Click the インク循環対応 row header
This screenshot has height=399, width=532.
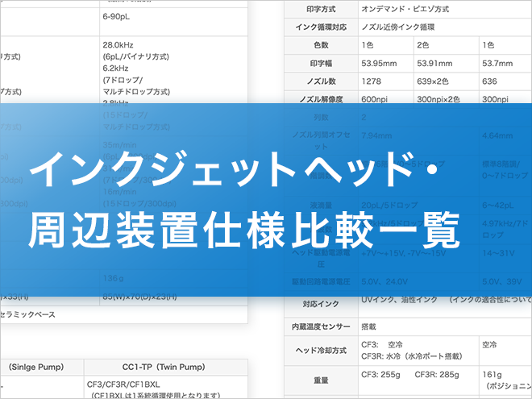pyautogui.click(x=320, y=27)
